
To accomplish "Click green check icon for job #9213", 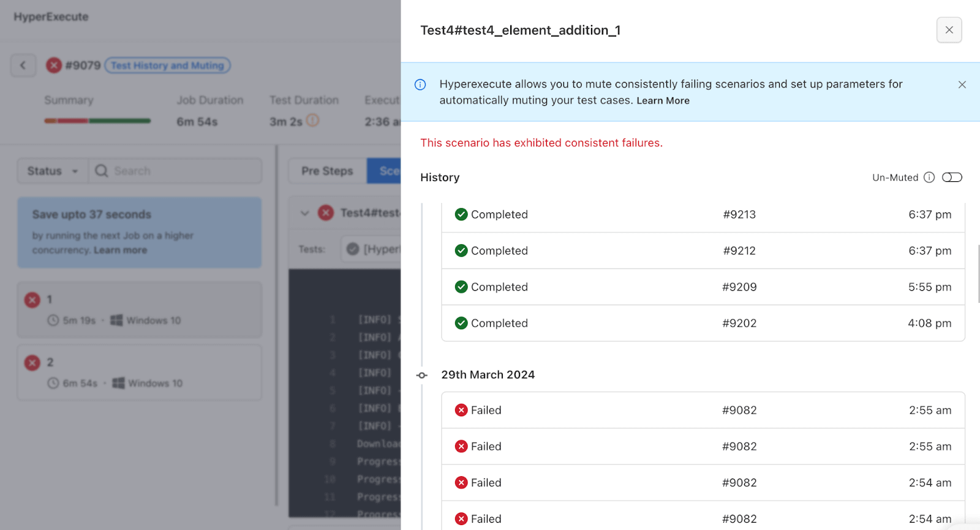I will (x=461, y=214).
